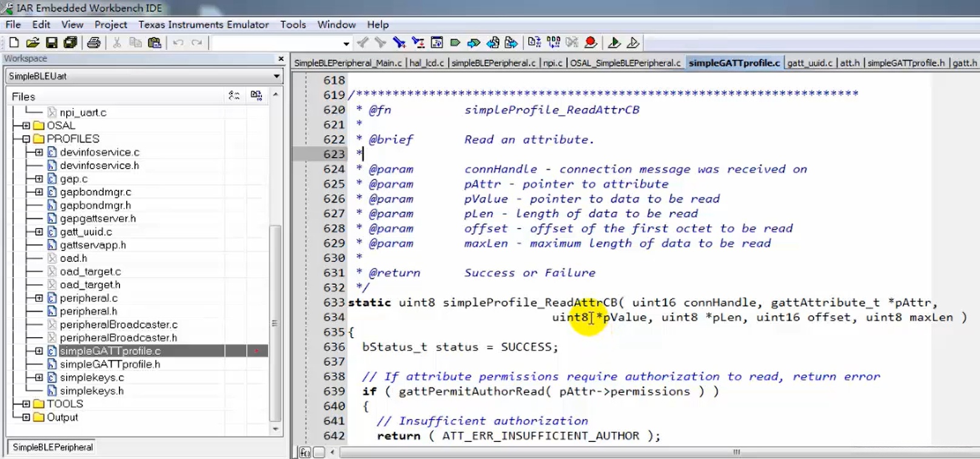The height and width of the screenshot is (459, 980).
Task: Click the Find Next toolbar icon
Action: 380,42
